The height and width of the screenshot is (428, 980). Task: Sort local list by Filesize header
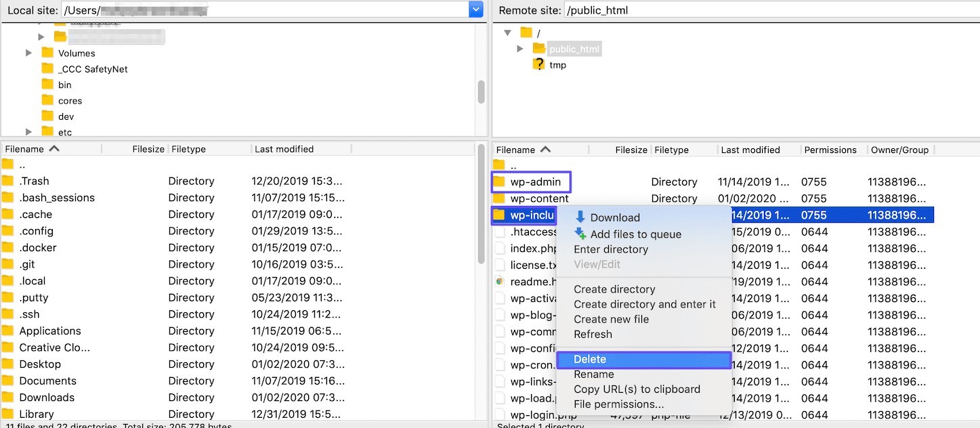[x=148, y=149]
